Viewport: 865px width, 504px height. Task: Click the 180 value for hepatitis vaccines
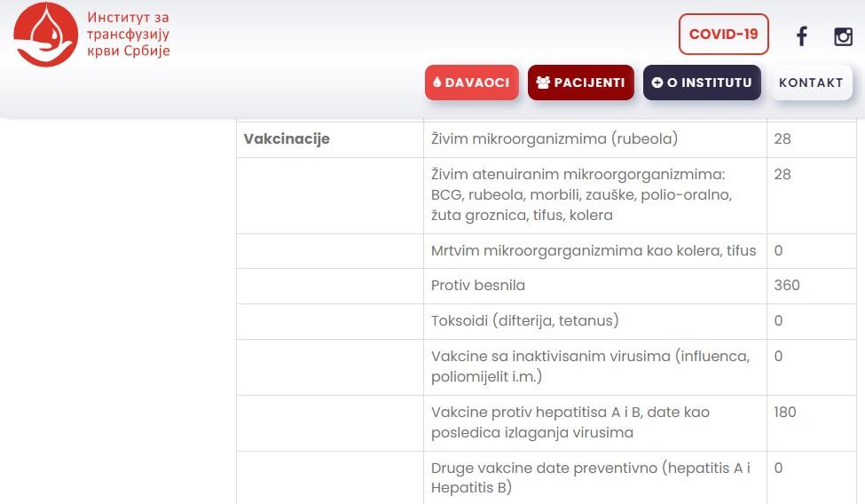pyautogui.click(x=785, y=413)
